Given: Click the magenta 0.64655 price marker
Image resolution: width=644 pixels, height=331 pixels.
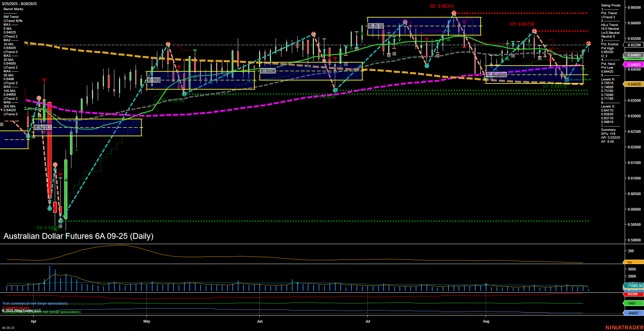Looking at the screenshot, I should click(x=634, y=65).
